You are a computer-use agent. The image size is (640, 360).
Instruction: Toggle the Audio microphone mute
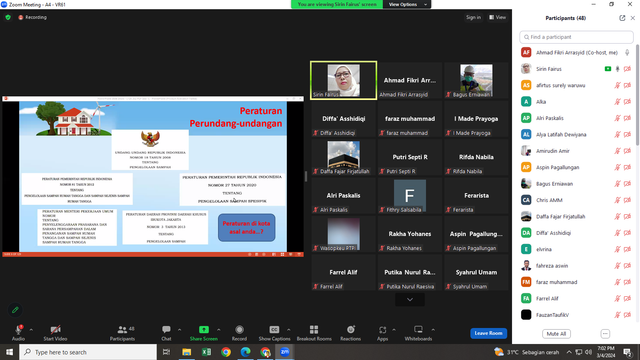click(18, 329)
